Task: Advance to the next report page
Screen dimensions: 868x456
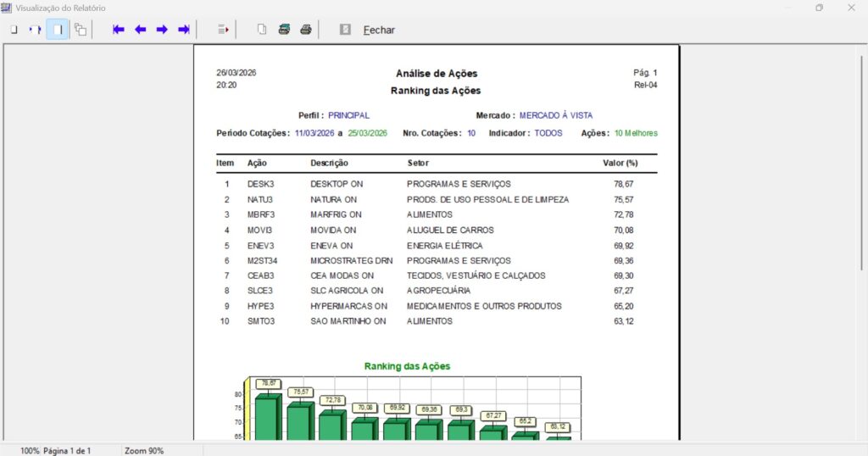Action: (x=162, y=30)
